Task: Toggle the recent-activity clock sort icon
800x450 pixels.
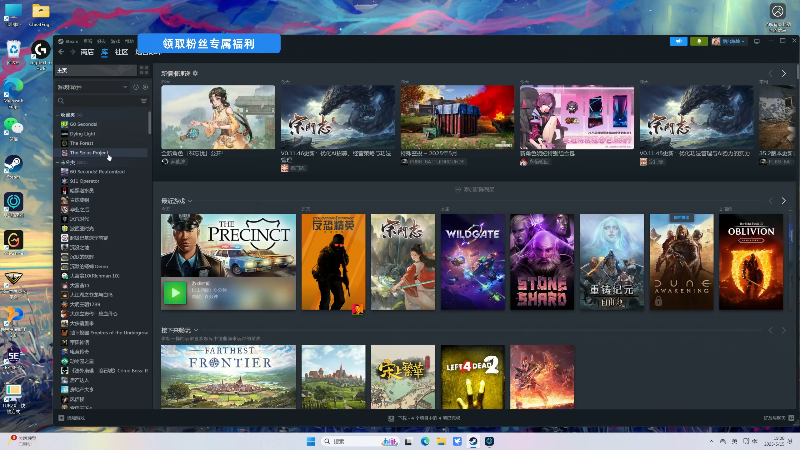Action: 136,87
